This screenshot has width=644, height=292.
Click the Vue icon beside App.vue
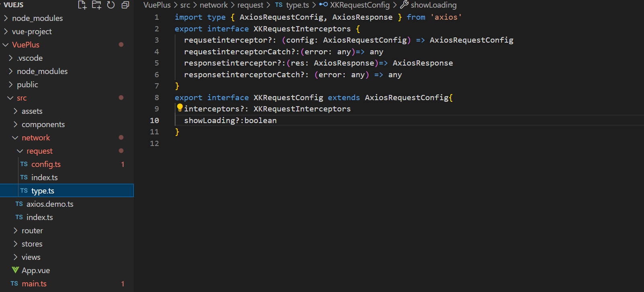tap(15, 270)
